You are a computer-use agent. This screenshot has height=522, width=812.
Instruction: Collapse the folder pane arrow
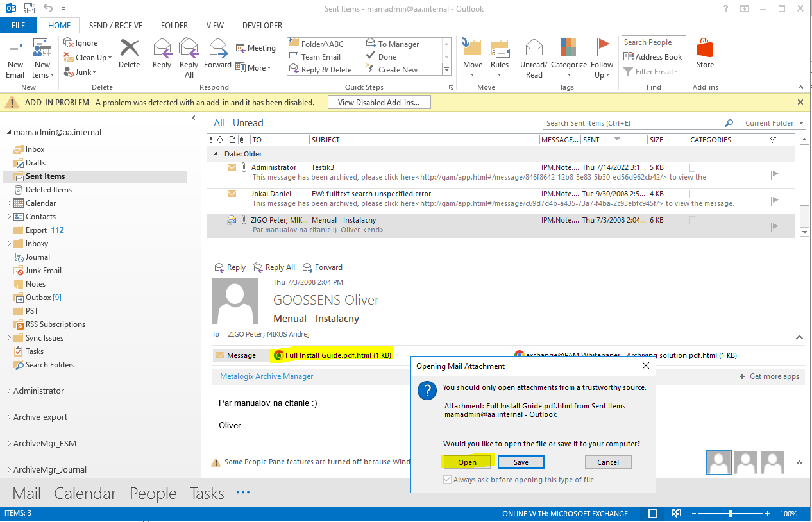194,118
